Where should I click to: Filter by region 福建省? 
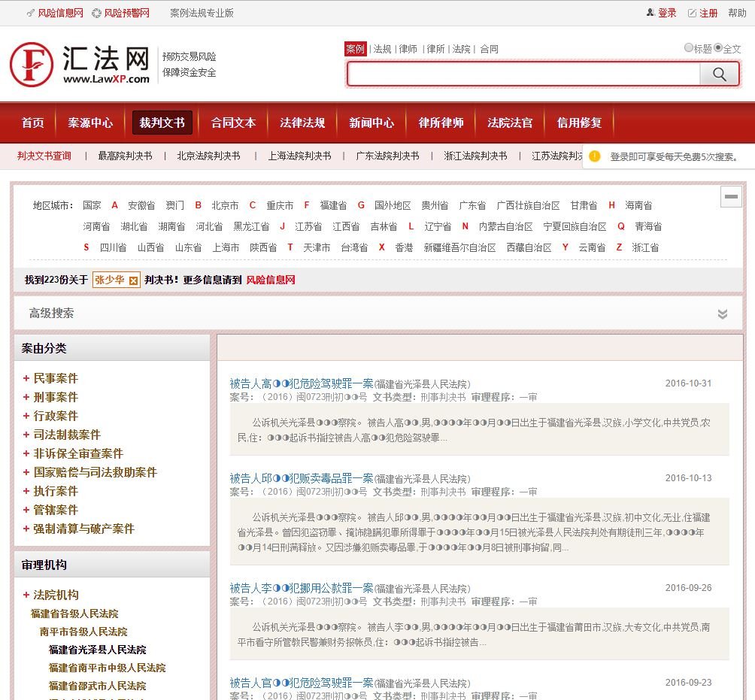[333, 205]
